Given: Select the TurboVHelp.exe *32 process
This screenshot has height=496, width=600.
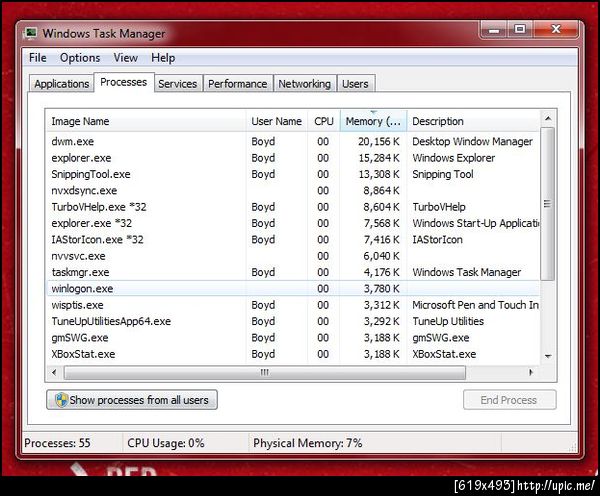Looking at the screenshot, I should (x=293, y=207).
